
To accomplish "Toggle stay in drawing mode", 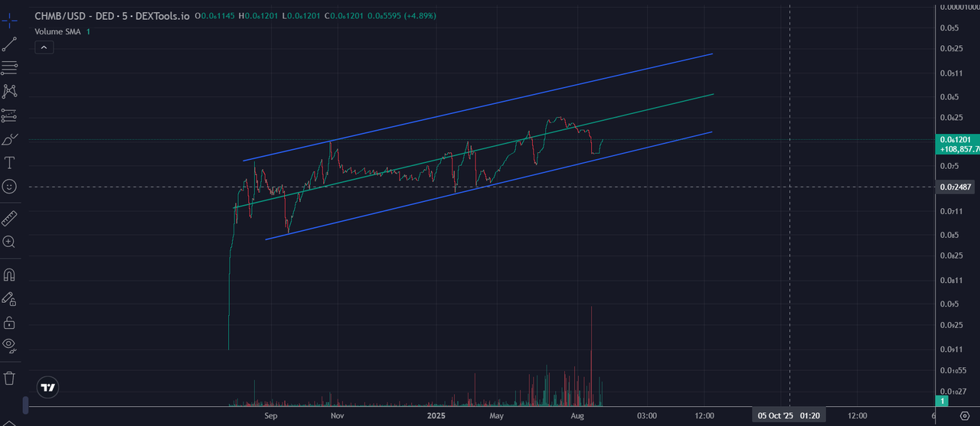I will point(9,298).
